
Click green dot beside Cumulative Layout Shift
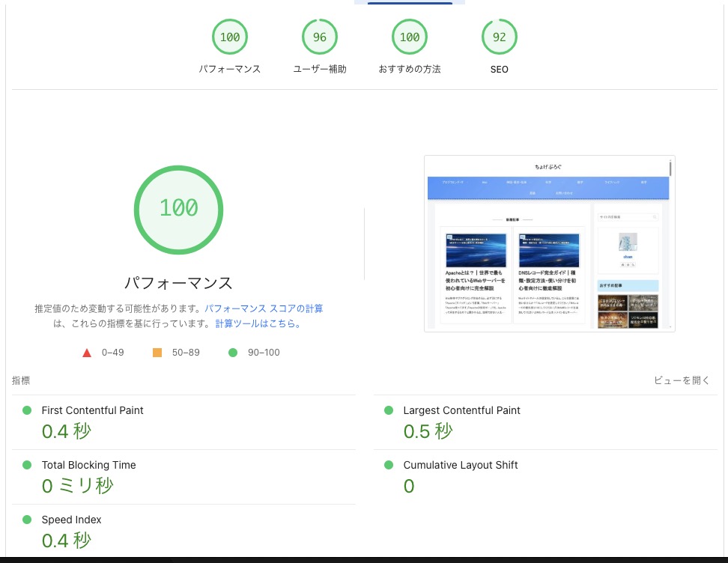click(388, 465)
